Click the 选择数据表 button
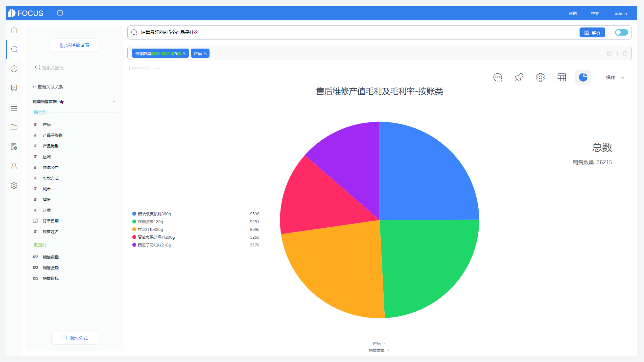The width and height of the screenshot is (644, 362). coord(74,45)
